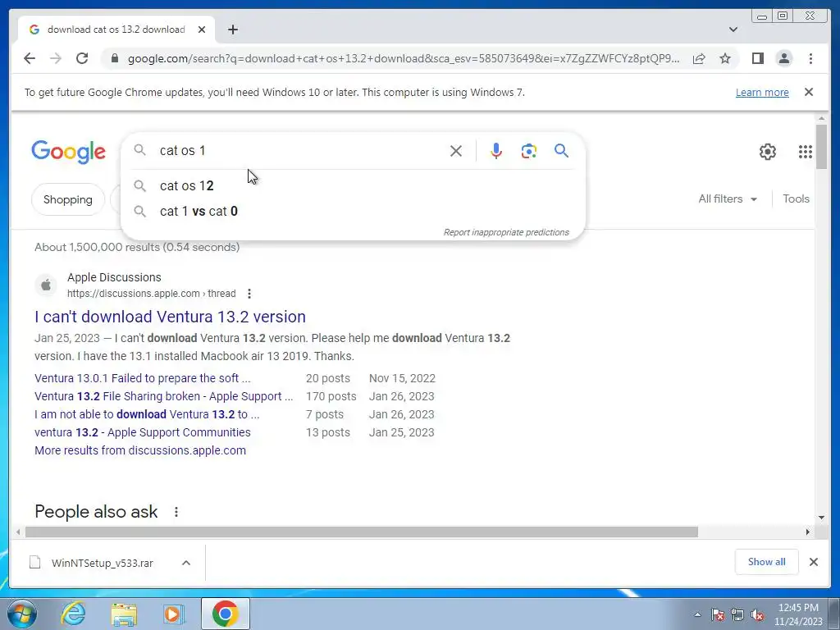Open Windows Media Player from the taskbar
The image size is (840, 630).
click(x=174, y=614)
